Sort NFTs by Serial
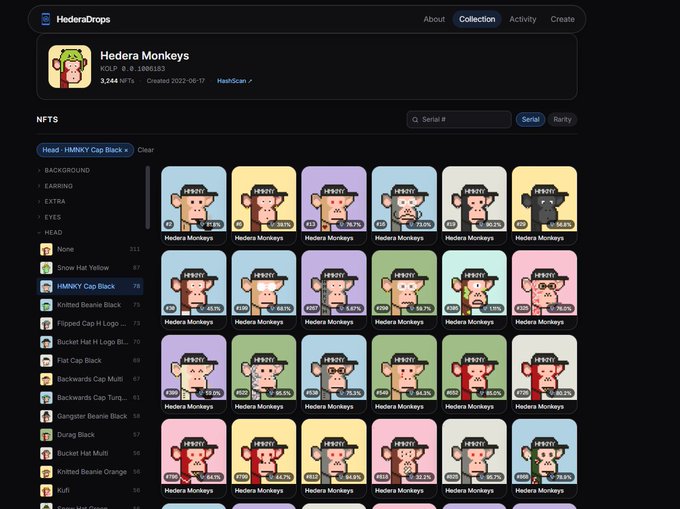This screenshot has height=509, width=680. tap(530, 120)
